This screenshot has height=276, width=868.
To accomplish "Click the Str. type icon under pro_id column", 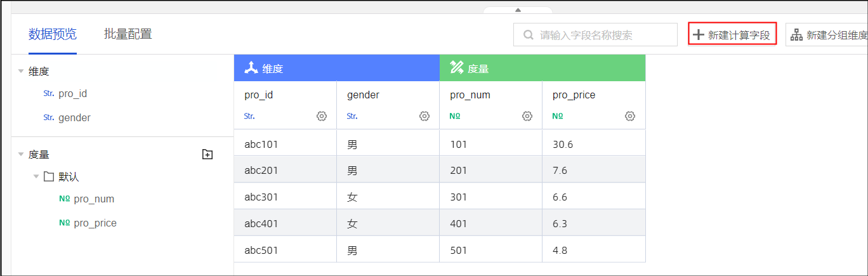I will tap(249, 117).
